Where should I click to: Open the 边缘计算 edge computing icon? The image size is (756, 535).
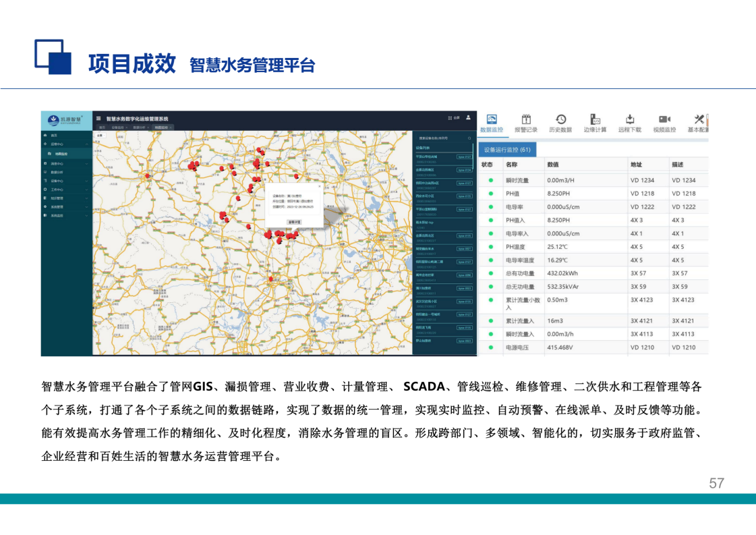[595, 119]
